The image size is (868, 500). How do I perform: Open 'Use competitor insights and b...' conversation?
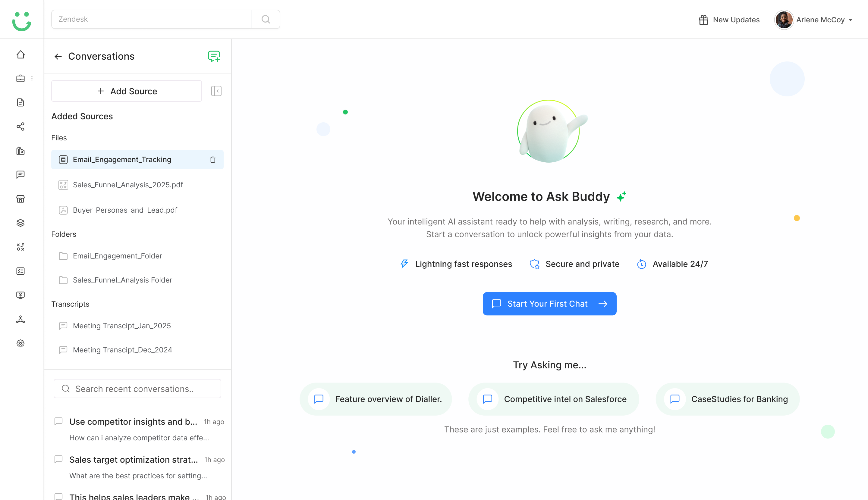coord(139,429)
